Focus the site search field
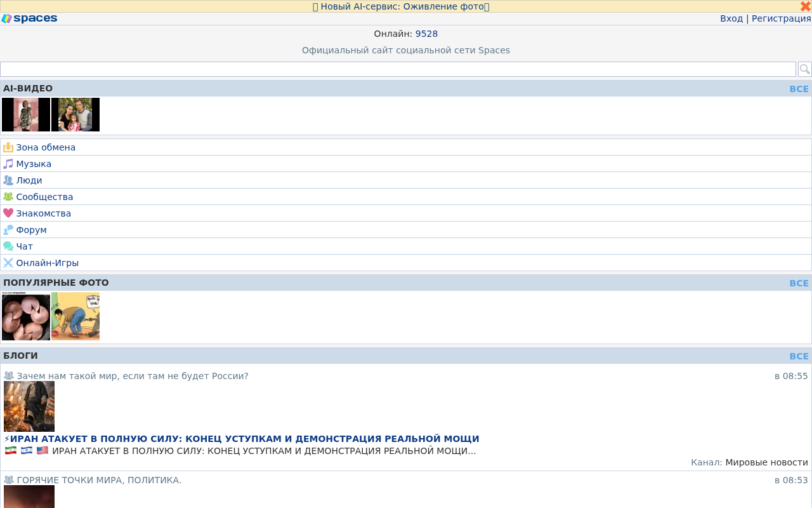812x508 pixels. coord(398,69)
